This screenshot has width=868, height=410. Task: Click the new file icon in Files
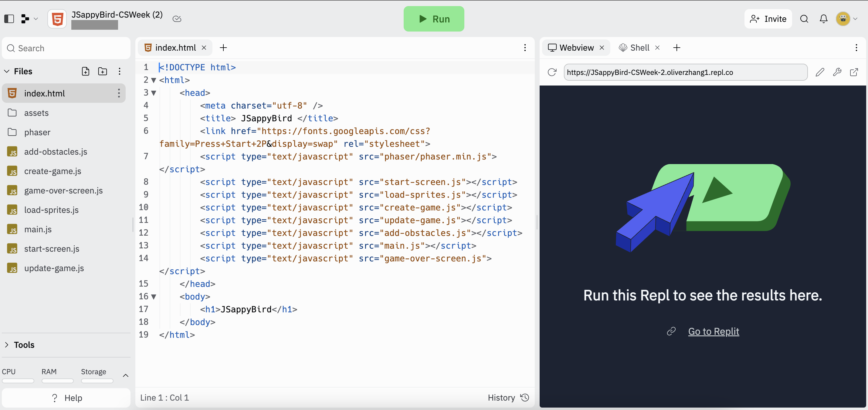[86, 71]
